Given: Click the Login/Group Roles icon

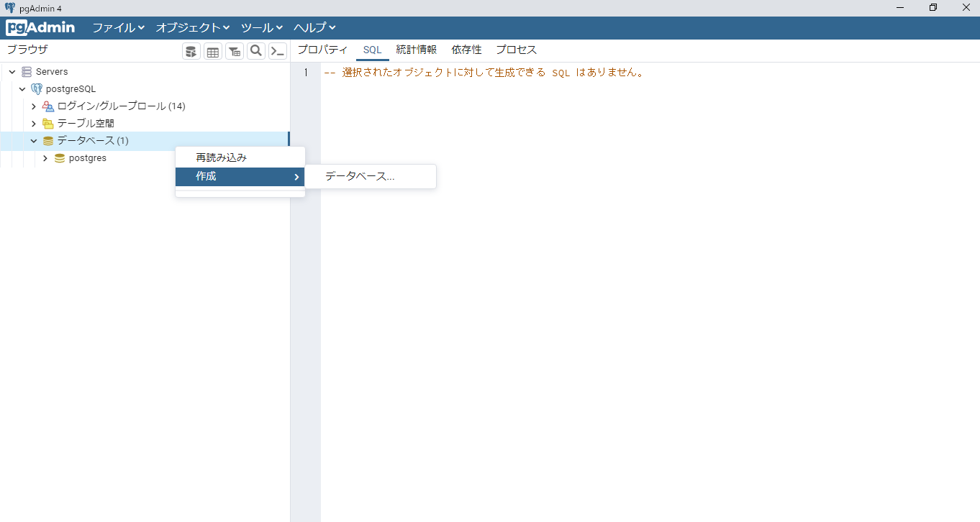Looking at the screenshot, I should click(x=48, y=106).
